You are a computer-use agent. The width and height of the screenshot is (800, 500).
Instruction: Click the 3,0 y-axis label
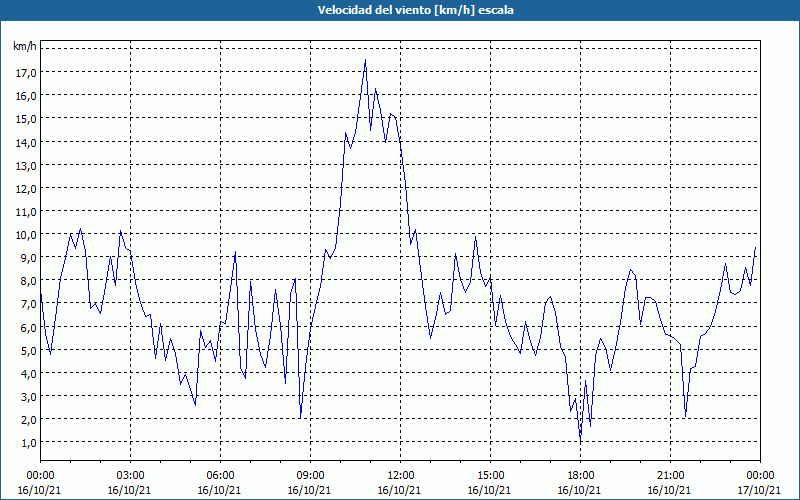tap(28, 396)
